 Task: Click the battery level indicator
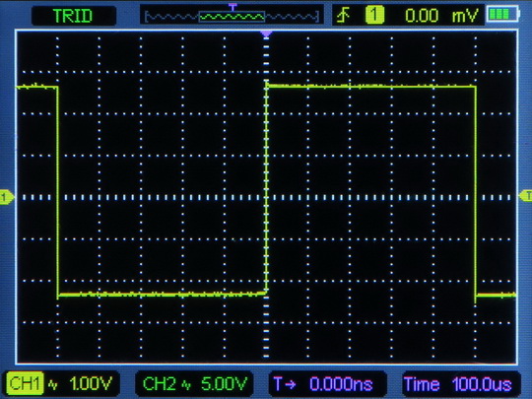coord(502,15)
